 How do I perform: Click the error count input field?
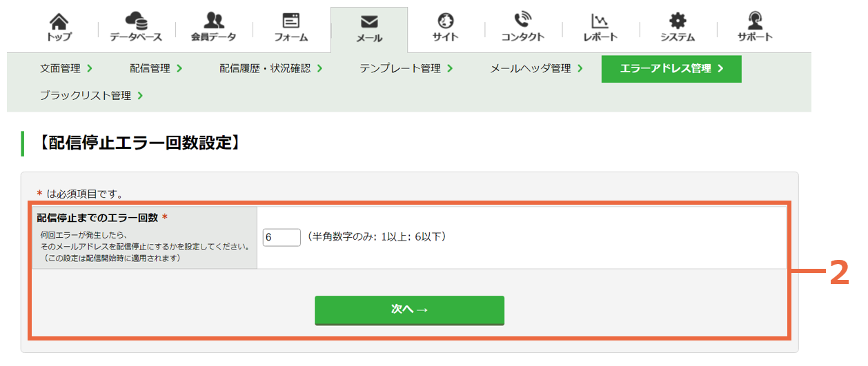point(282,237)
